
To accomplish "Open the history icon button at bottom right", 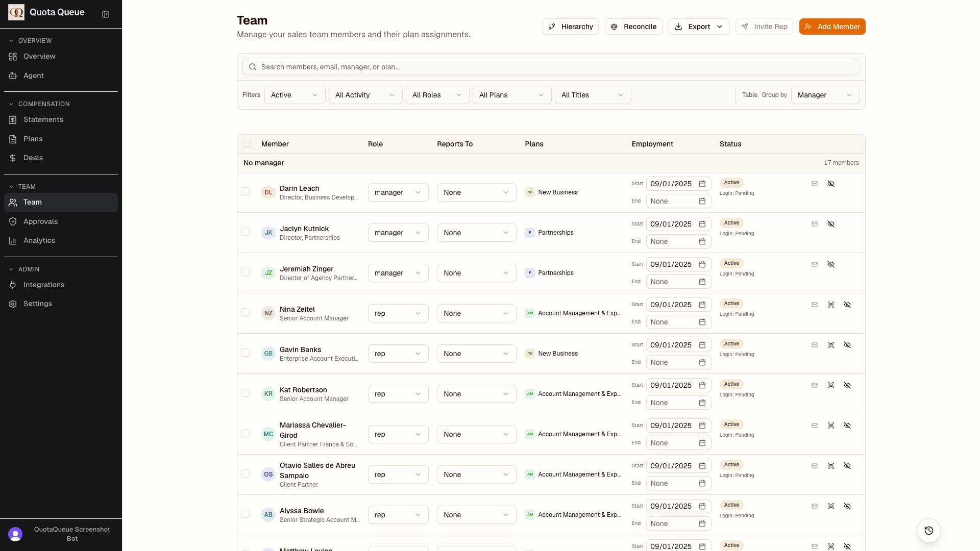I will point(929,531).
